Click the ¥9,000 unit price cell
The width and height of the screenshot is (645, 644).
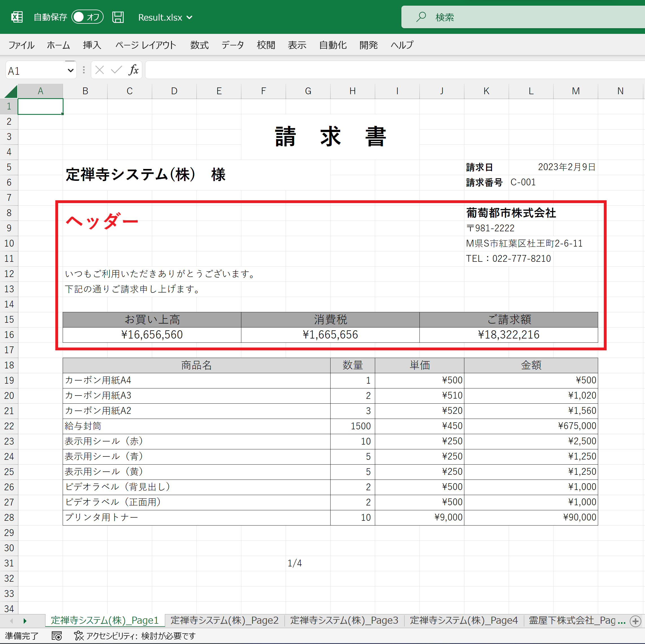[x=419, y=518]
